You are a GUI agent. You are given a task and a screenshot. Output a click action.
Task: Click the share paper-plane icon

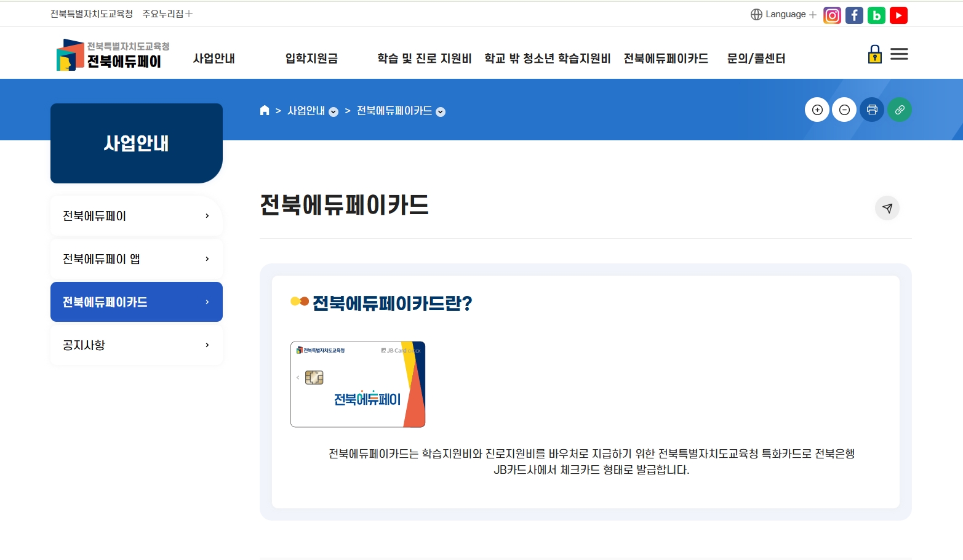point(887,208)
